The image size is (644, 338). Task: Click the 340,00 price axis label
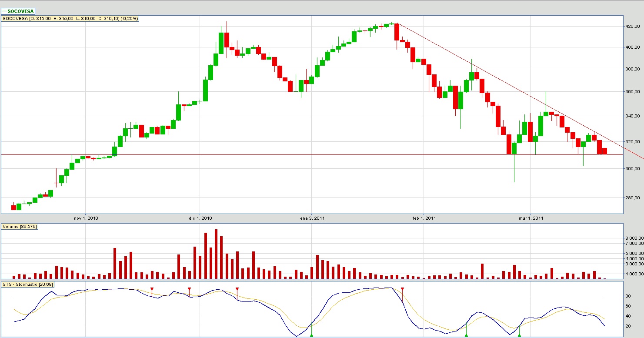click(633, 116)
